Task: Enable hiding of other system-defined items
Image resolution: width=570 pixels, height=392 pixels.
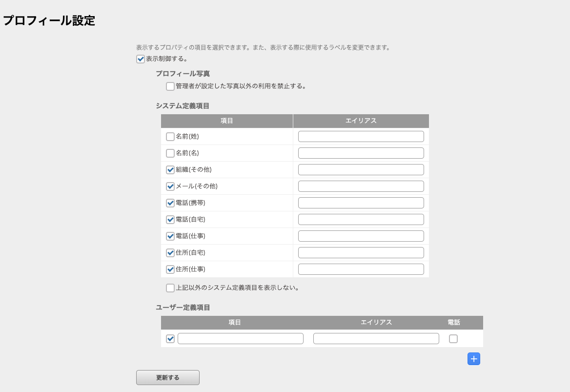Action: tap(170, 288)
